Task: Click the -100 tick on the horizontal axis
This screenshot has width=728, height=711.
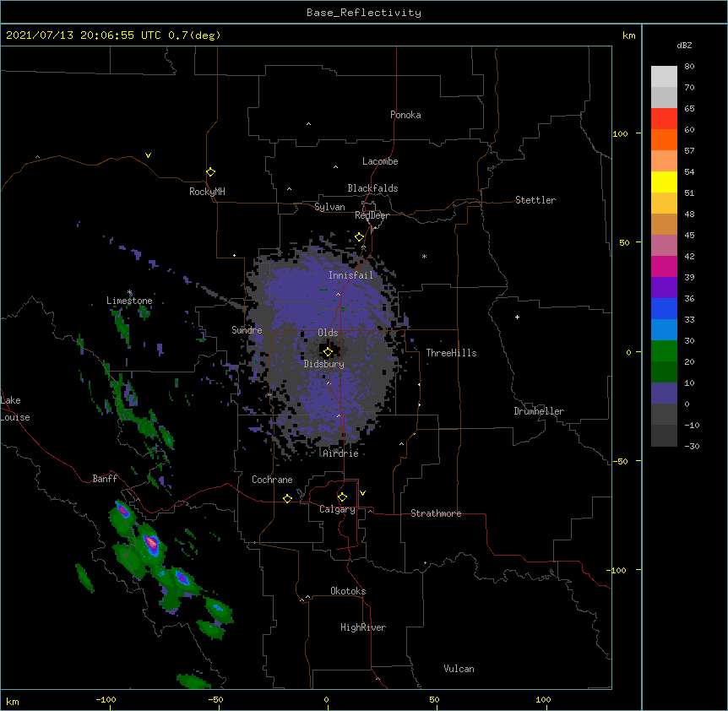Action: [x=106, y=699]
